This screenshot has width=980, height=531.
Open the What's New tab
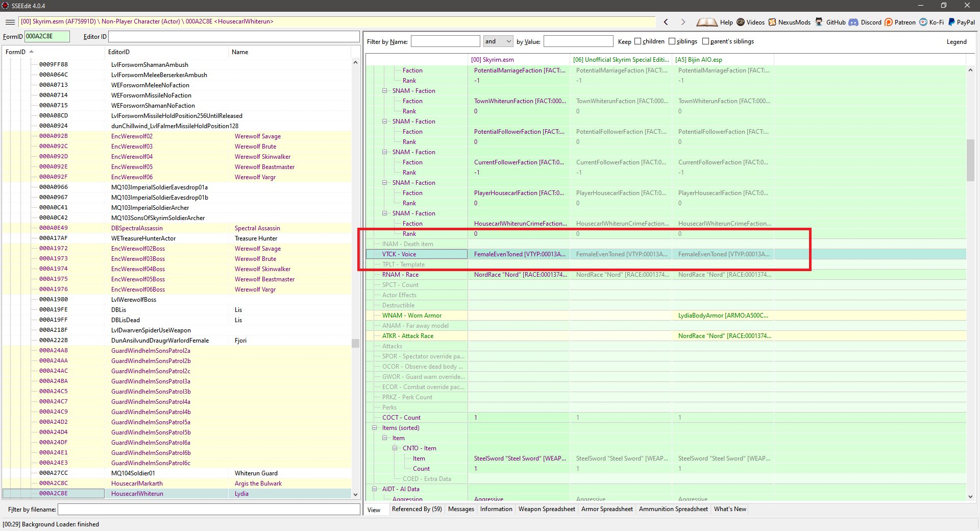[x=730, y=509]
